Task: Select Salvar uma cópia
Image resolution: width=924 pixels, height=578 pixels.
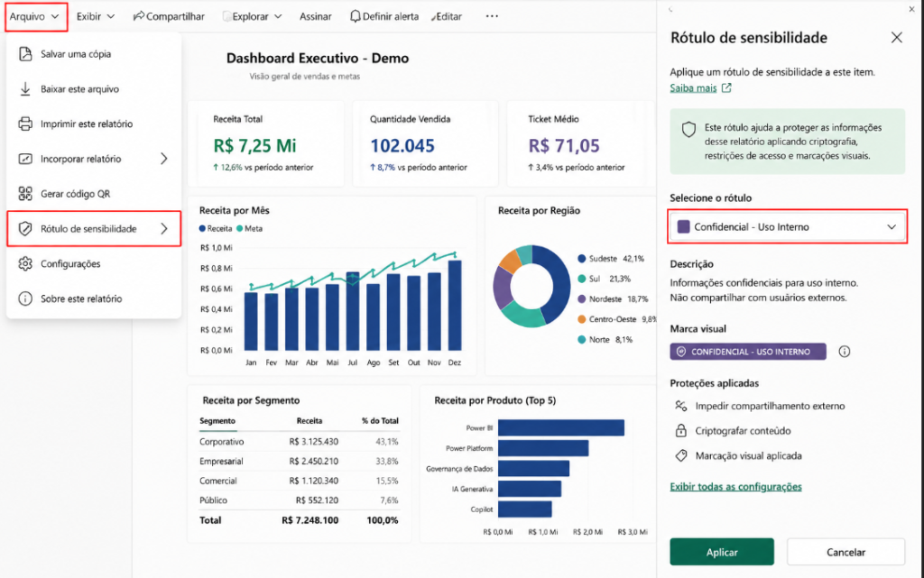Action: [94, 54]
